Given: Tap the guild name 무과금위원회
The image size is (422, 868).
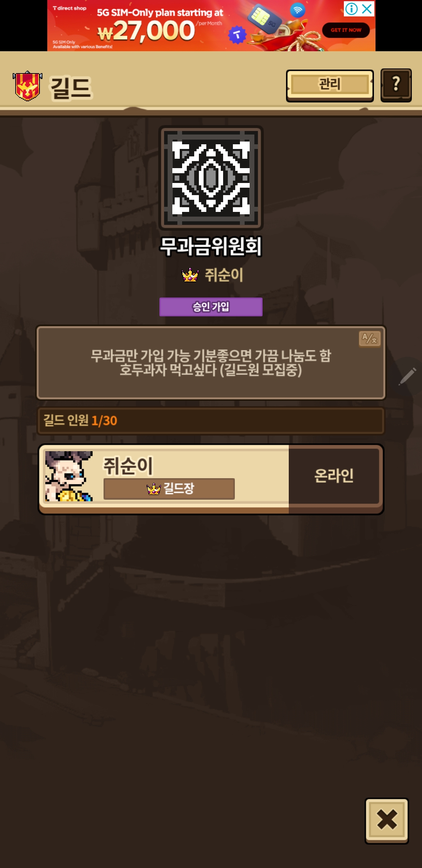Looking at the screenshot, I should tap(211, 247).
